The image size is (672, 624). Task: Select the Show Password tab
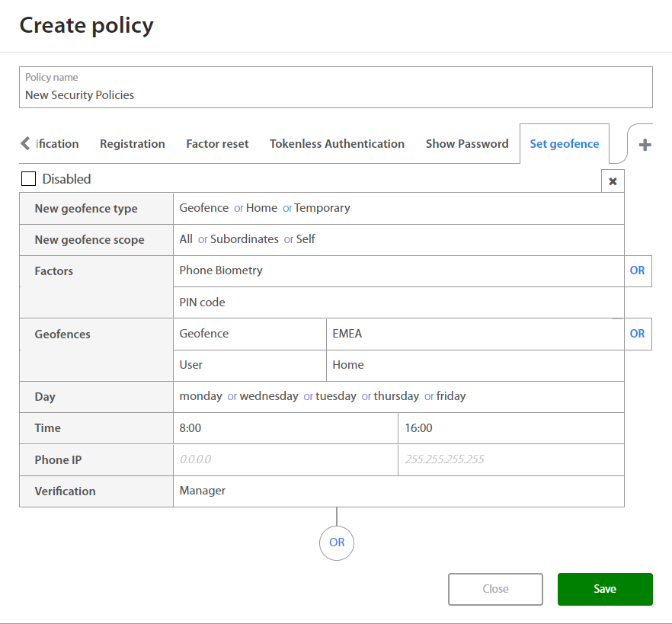tap(466, 144)
